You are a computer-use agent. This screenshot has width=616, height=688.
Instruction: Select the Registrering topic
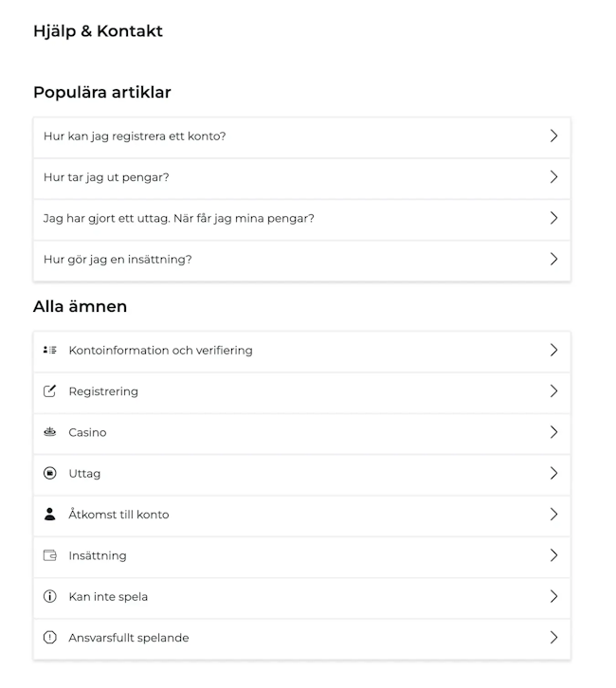302,391
